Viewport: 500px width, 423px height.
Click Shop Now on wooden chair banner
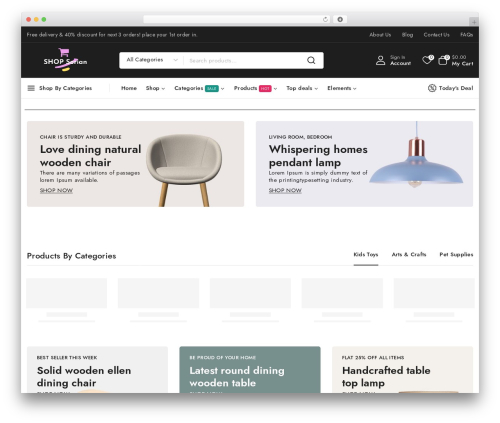click(x=56, y=190)
